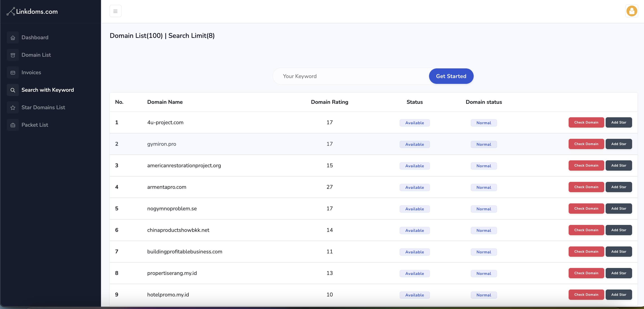Add Star to gymiron.pro

(618, 144)
